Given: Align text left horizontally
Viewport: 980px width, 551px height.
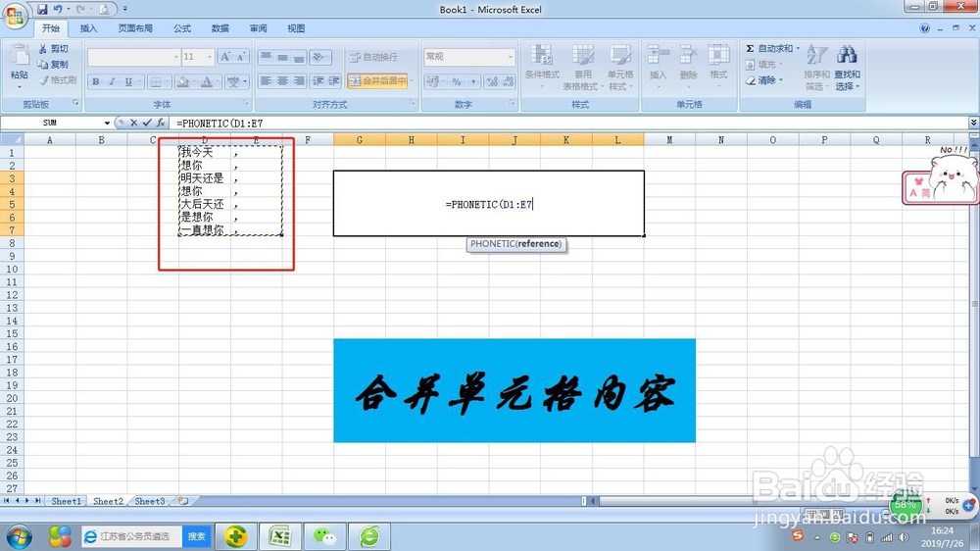Looking at the screenshot, I should pyautogui.click(x=267, y=80).
